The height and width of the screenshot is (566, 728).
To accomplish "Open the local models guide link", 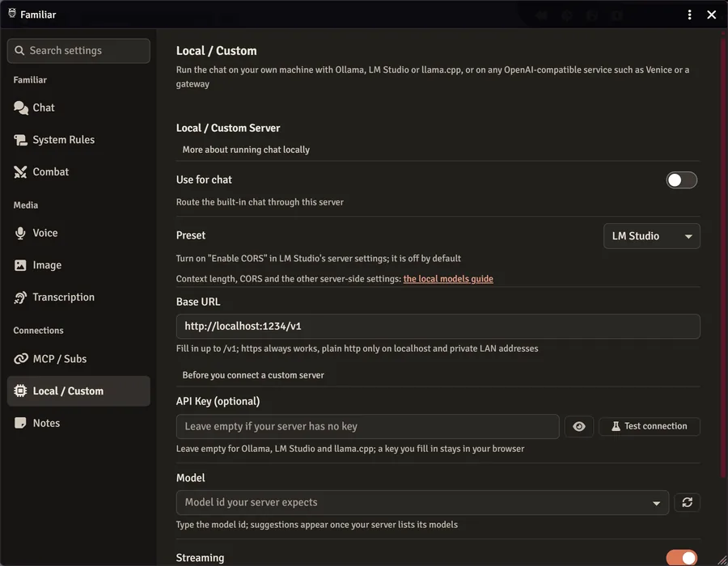I will pos(448,279).
